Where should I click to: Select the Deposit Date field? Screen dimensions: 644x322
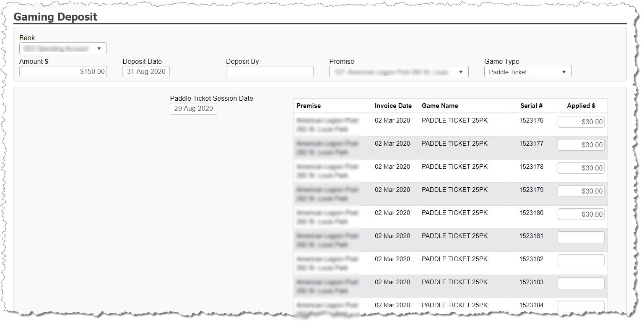(x=146, y=71)
